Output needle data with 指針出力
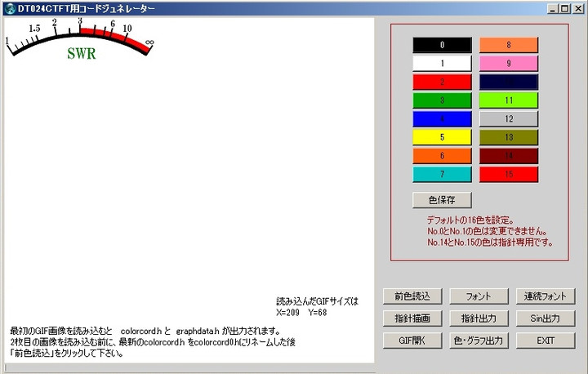Image resolution: width=588 pixels, height=374 pixels. click(x=479, y=318)
